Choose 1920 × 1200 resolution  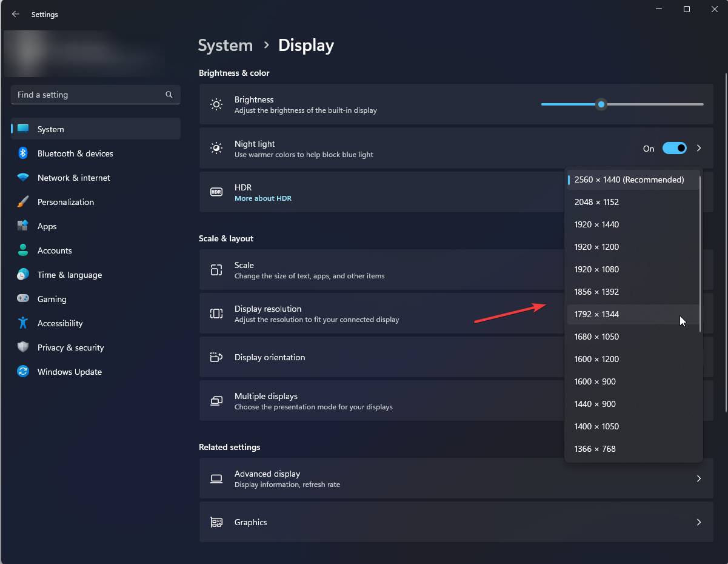(x=633, y=247)
